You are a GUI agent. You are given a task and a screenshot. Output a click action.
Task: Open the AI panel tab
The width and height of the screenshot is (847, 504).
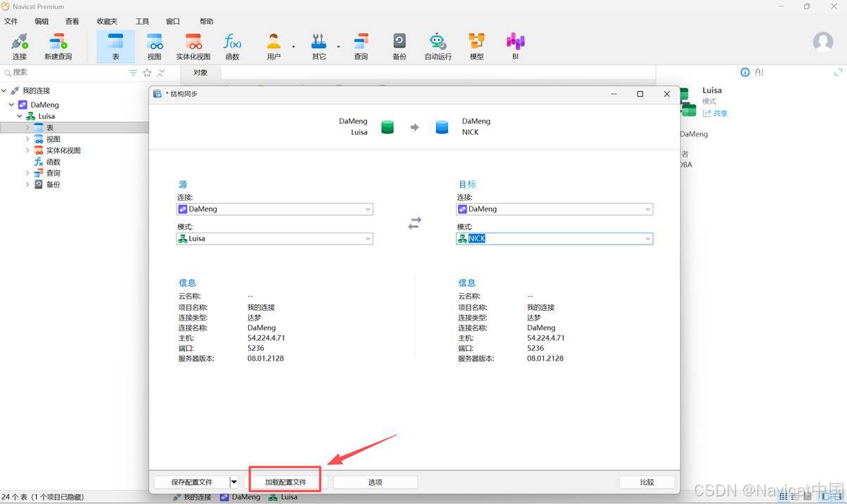click(x=759, y=72)
